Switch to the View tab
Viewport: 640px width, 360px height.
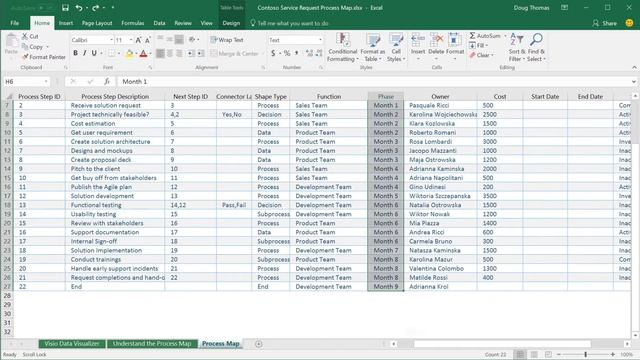(x=207, y=23)
